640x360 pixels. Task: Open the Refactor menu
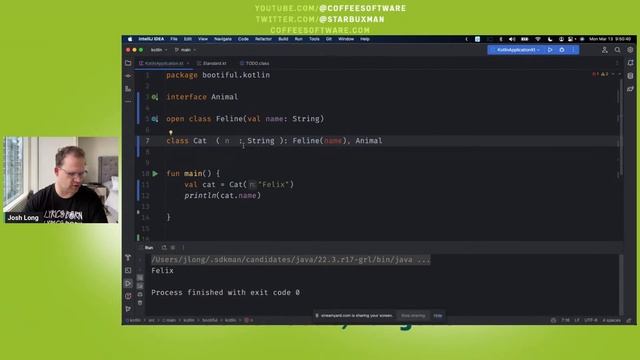pos(263,39)
